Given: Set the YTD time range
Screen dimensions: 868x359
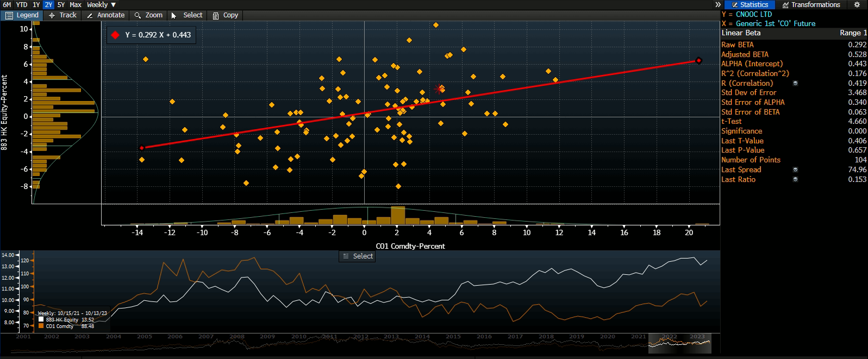Looking at the screenshot, I should point(22,4).
